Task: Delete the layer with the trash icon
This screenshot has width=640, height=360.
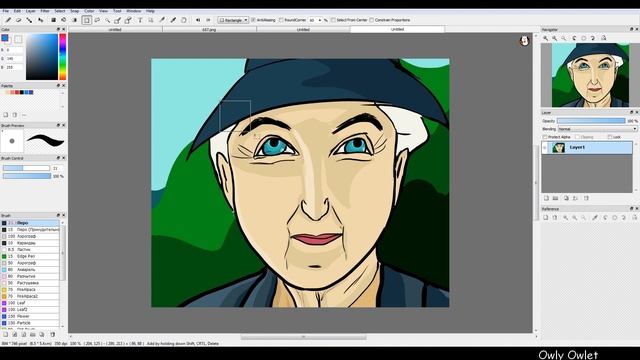Action: click(586, 198)
